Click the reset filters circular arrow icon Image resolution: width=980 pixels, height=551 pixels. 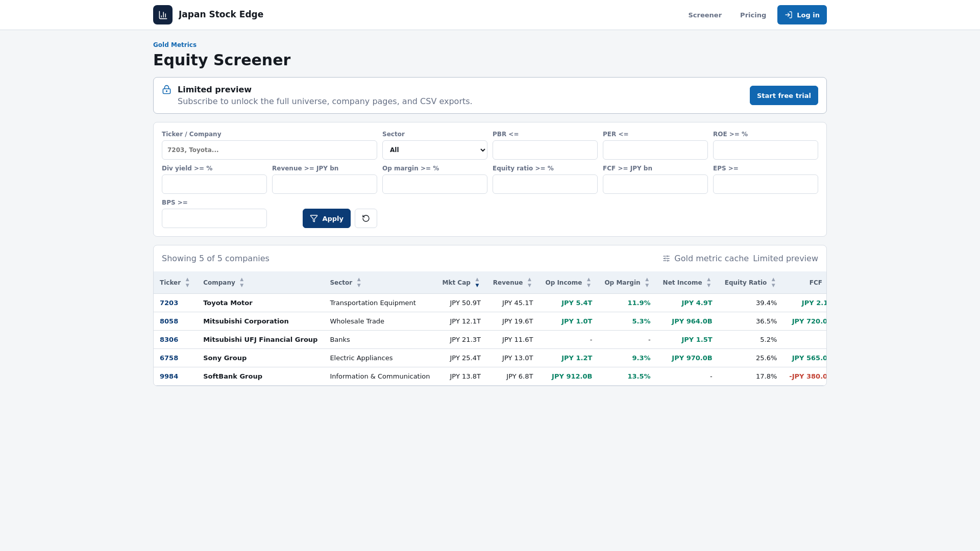point(366,218)
